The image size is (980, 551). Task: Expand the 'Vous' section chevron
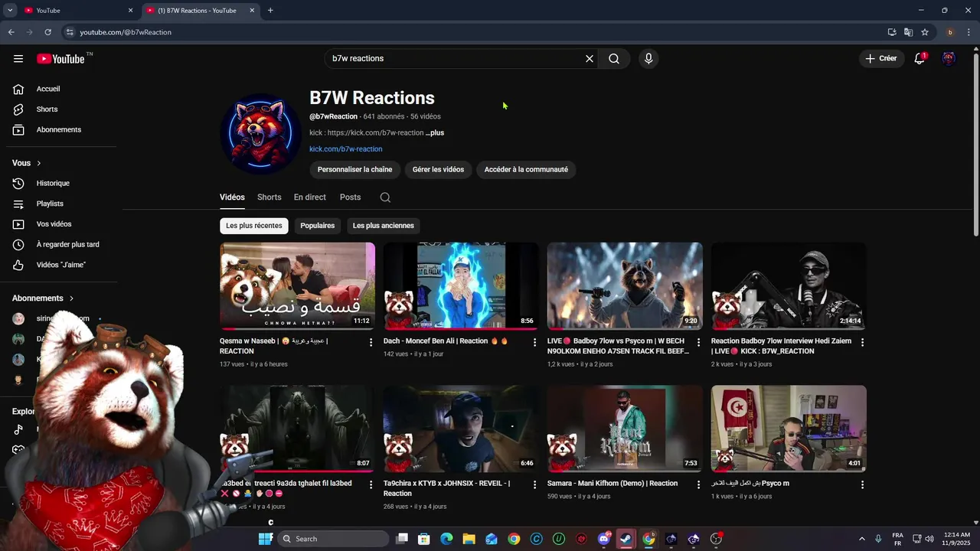coord(39,163)
